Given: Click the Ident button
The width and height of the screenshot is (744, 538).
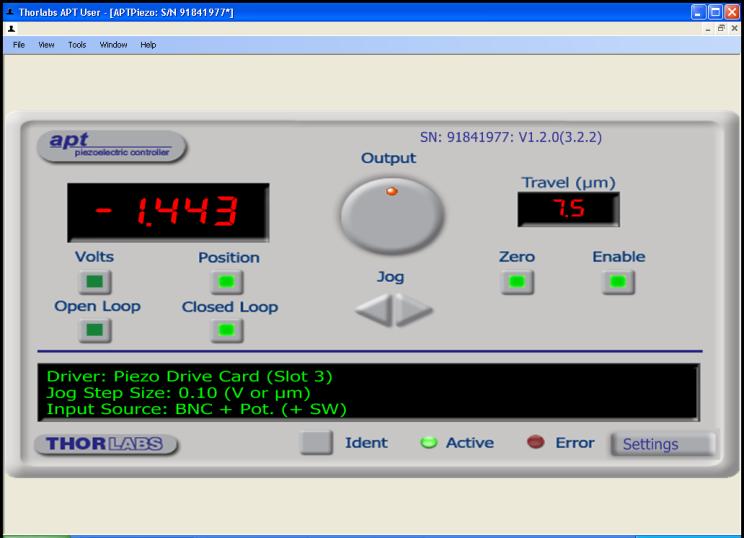Looking at the screenshot, I should tap(316, 443).
